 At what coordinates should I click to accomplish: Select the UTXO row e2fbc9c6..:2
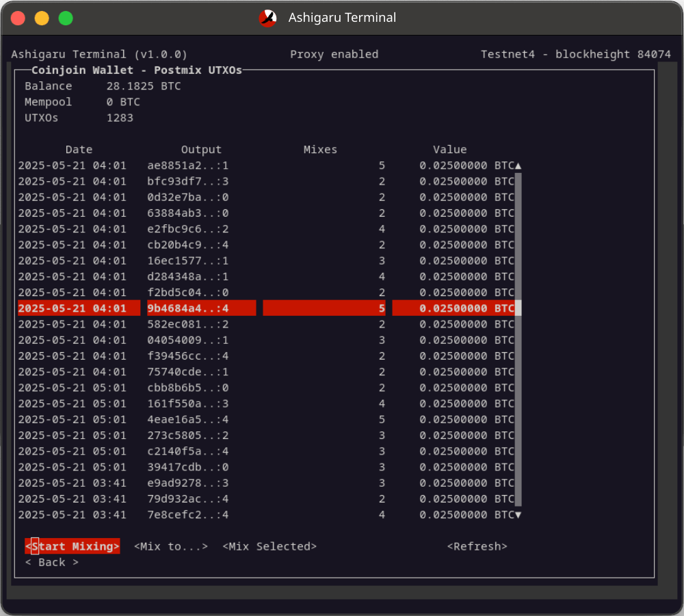267,229
